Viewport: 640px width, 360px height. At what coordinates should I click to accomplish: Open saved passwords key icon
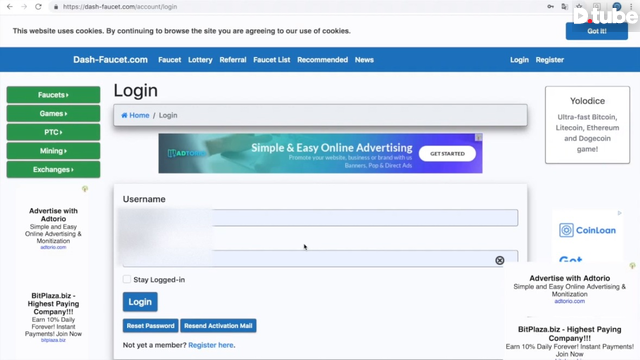(551, 7)
